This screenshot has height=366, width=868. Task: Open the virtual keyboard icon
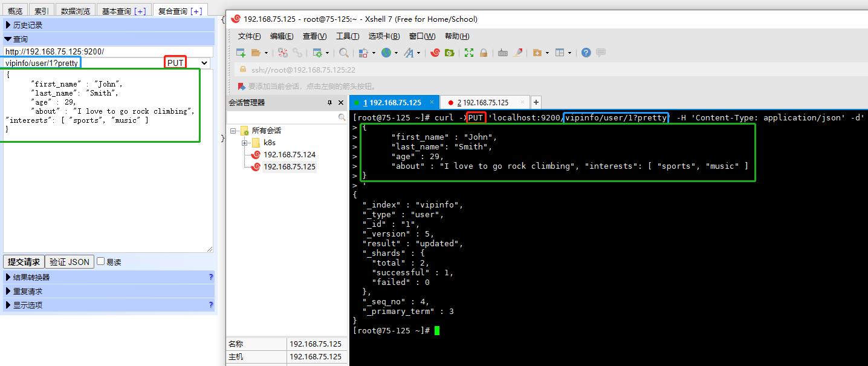coord(502,53)
